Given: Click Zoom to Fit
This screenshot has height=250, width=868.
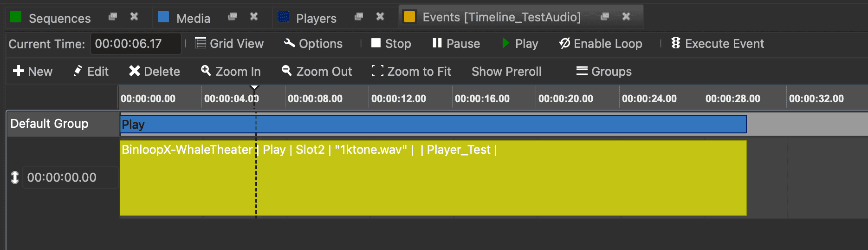Looking at the screenshot, I should point(411,72).
